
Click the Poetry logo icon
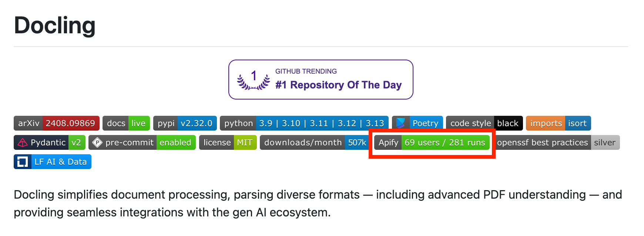[x=400, y=123]
